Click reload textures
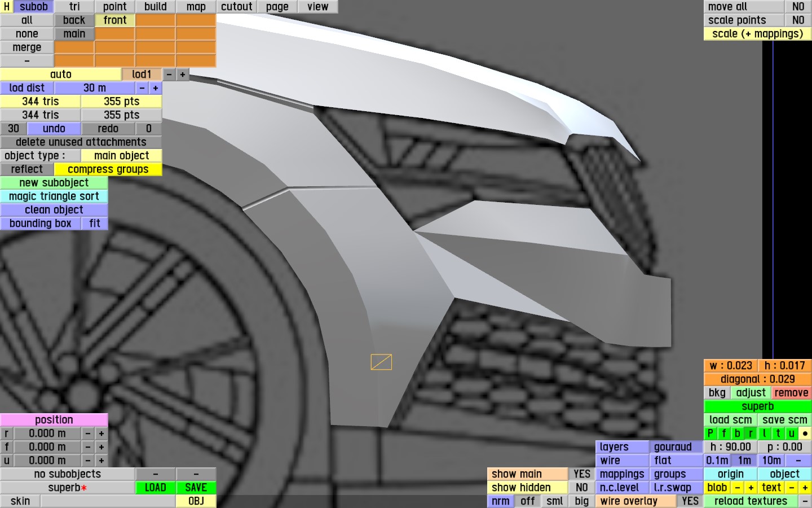 coord(751,501)
